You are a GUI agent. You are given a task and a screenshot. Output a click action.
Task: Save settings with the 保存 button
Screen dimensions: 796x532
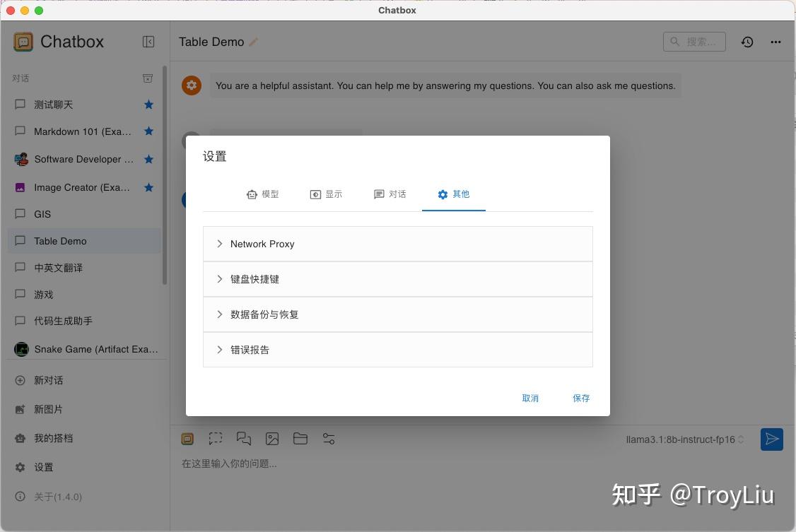click(580, 398)
